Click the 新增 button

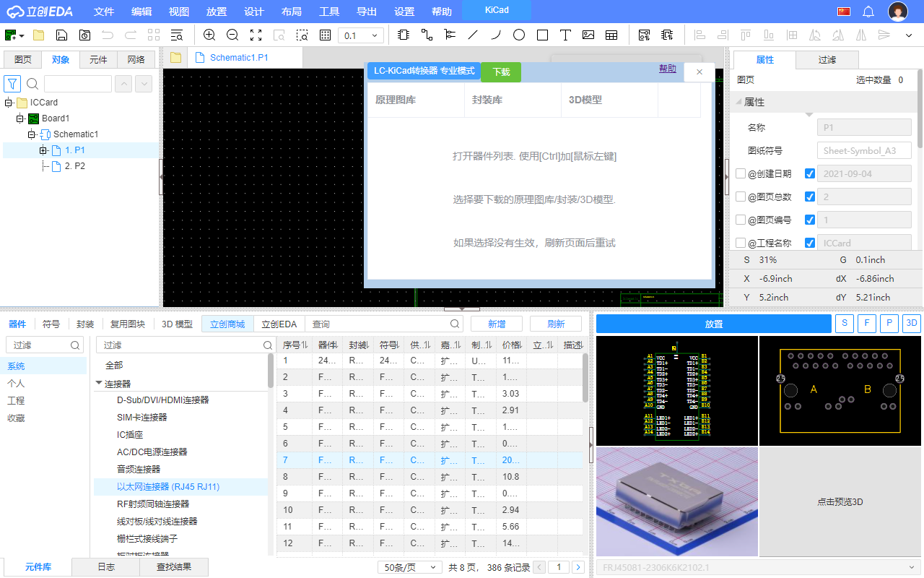click(497, 324)
